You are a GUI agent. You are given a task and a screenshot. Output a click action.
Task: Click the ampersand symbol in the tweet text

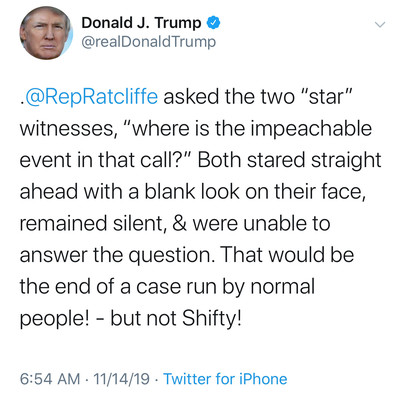coord(180,223)
